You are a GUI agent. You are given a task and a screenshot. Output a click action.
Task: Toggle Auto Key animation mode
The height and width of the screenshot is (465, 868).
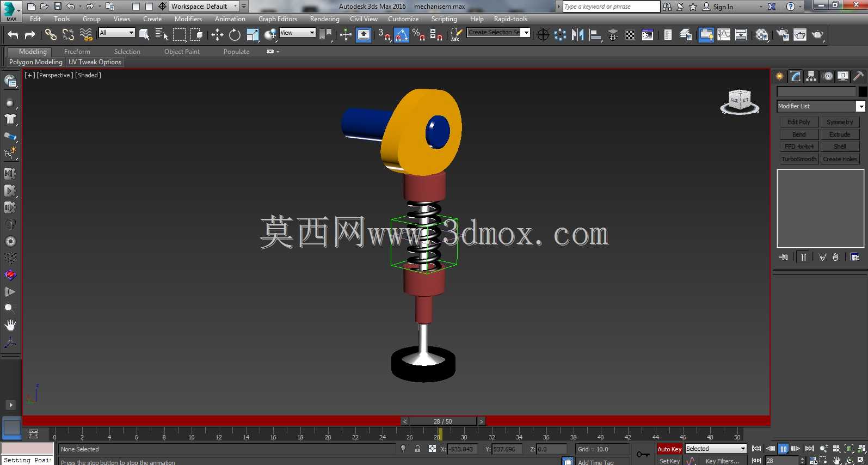669,449
